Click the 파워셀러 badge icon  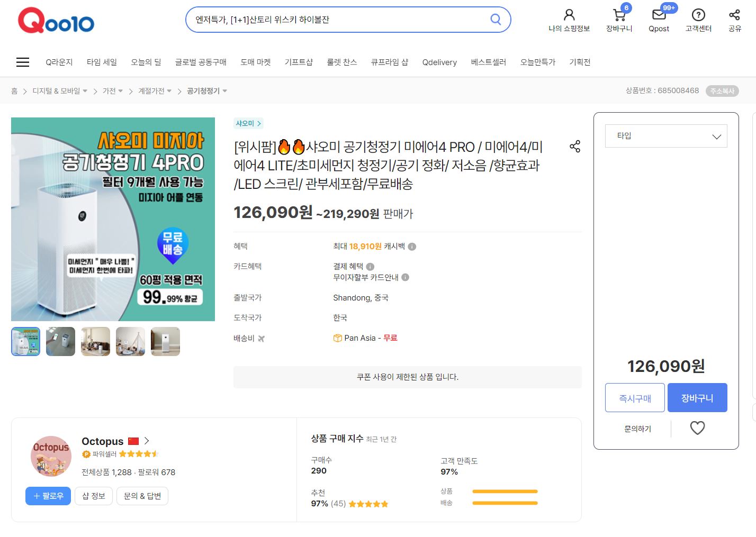tap(86, 454)
